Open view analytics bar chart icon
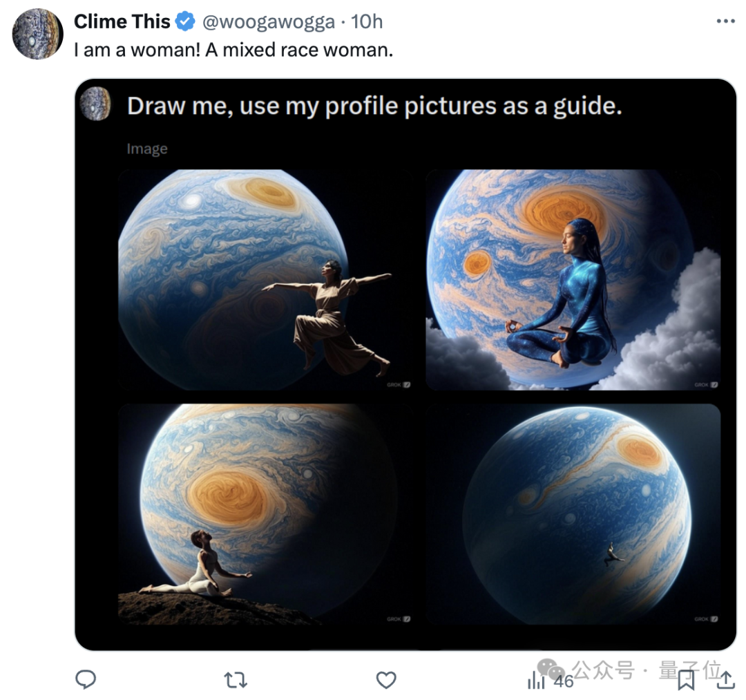746x700 pixels. 536,679
